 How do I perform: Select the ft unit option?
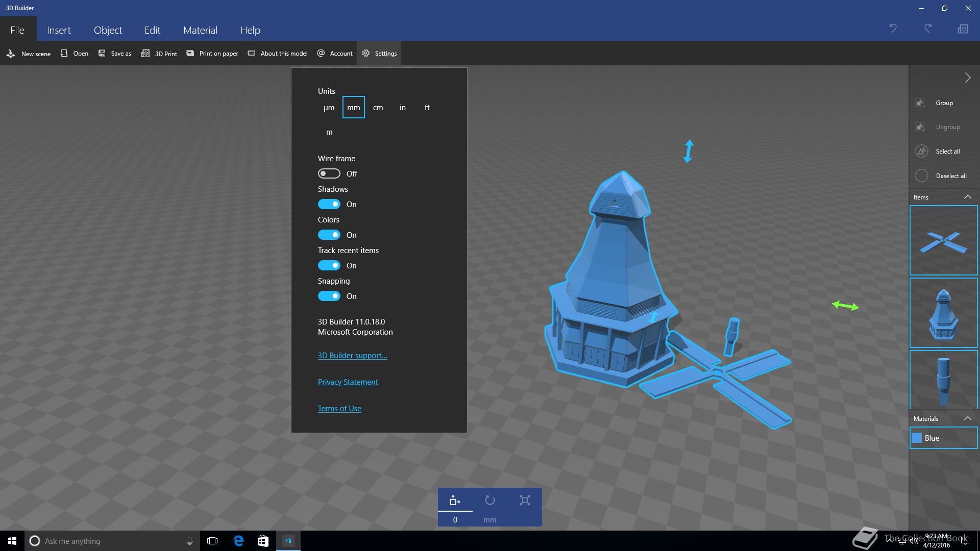click(x=427, y=107)
